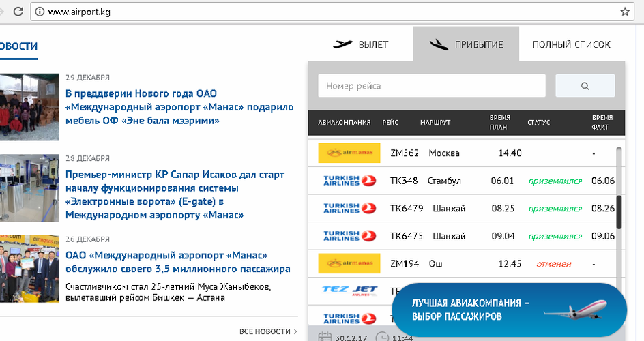Click the address bar URL www.airport.kg
This screenshot has height=341, width=644.
[x=80, y=12]
